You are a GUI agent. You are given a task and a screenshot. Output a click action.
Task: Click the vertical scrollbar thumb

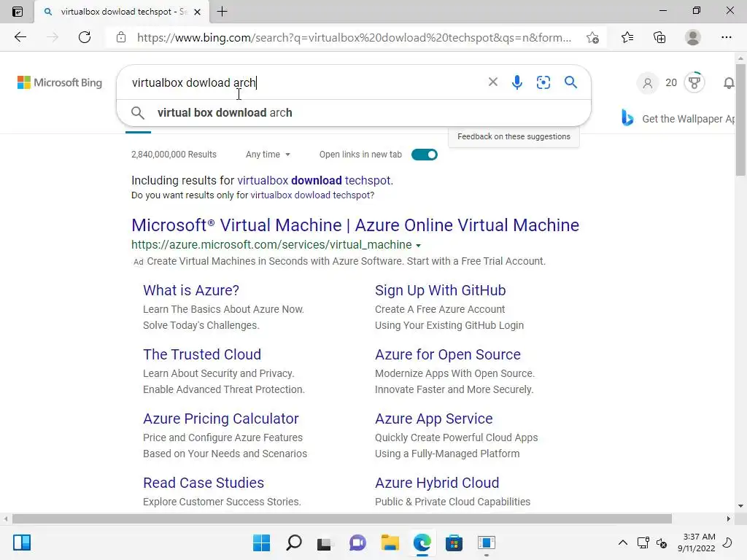click(740, 119)
